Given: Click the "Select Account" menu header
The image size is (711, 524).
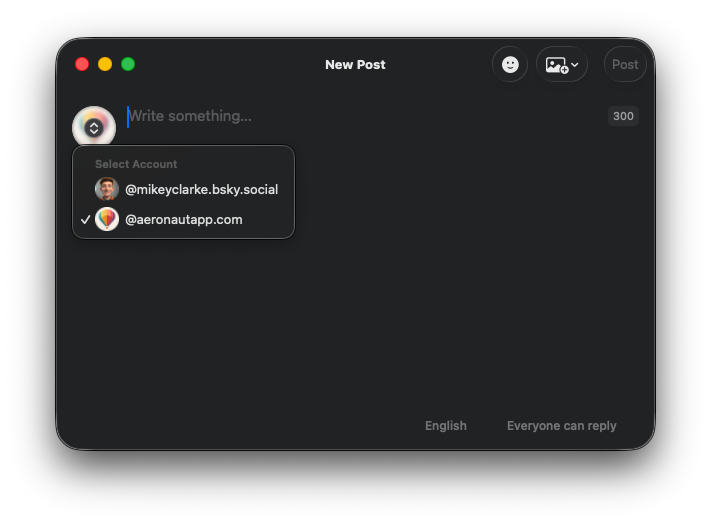Looking at the screenshot, I should [x=136, y=164].
